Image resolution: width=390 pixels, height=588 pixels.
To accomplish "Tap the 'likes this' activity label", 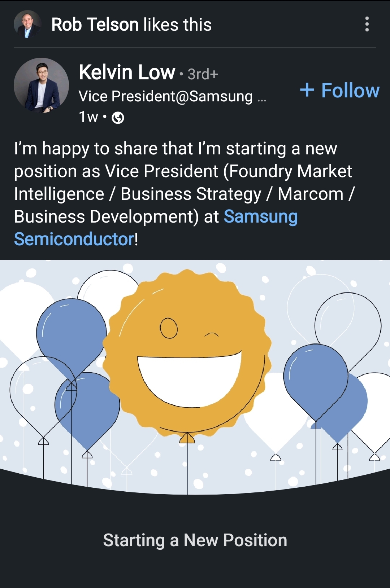I will point(177,25).
